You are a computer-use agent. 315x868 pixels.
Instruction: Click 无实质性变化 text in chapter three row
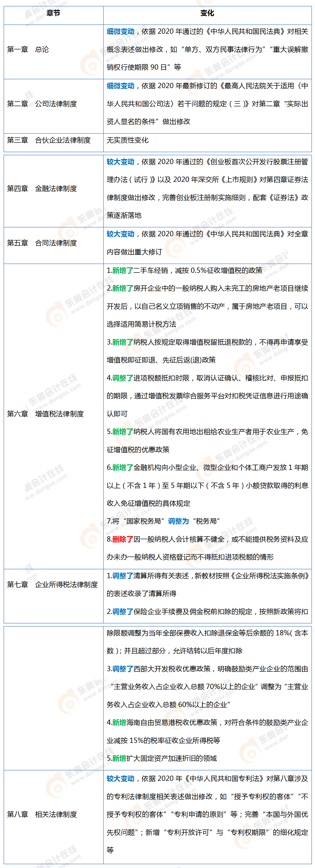tap(128, 140)
